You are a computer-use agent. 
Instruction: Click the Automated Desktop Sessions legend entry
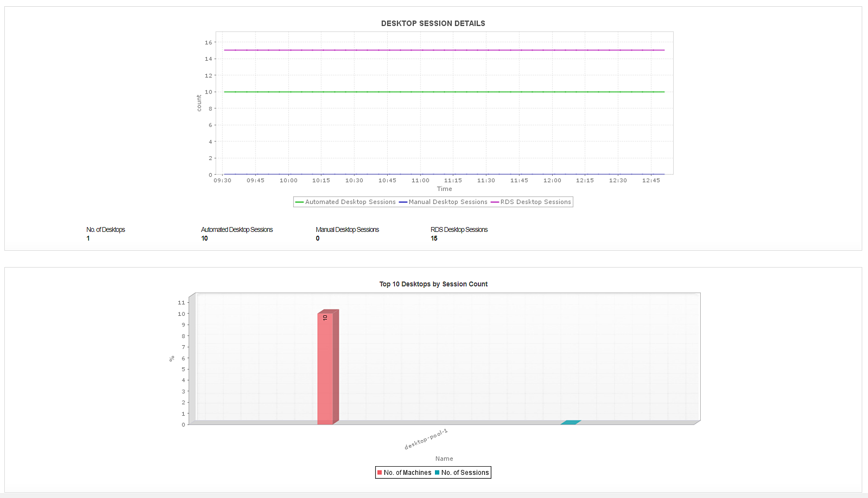pyautogui.click(x=345, y=202)
